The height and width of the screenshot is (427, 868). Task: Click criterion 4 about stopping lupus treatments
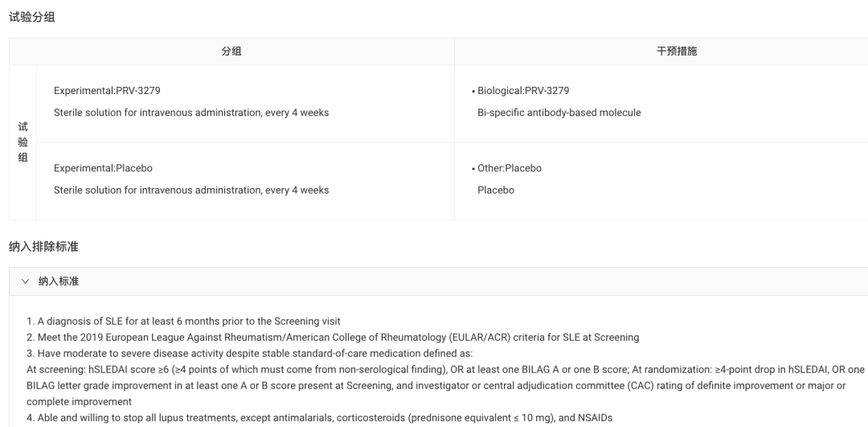[x=319, y=417]
